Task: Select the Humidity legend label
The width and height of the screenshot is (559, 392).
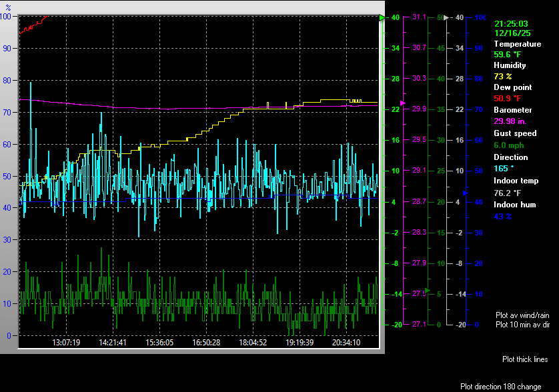Action: coord(510,65)
